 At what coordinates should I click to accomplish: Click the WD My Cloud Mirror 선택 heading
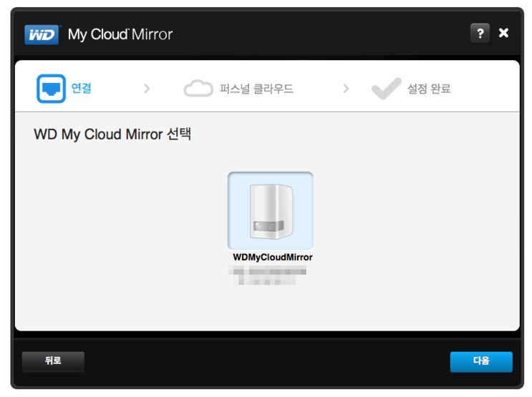pos(112,134)
